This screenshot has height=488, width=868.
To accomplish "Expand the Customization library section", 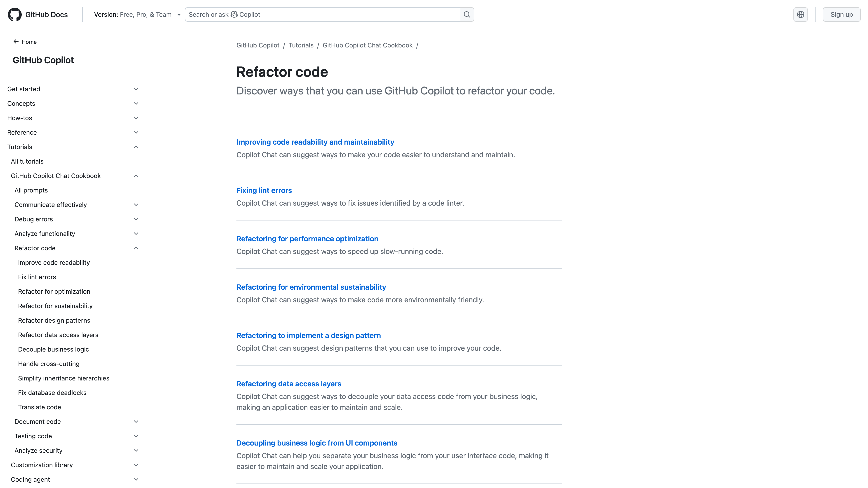I will (136, 465).
